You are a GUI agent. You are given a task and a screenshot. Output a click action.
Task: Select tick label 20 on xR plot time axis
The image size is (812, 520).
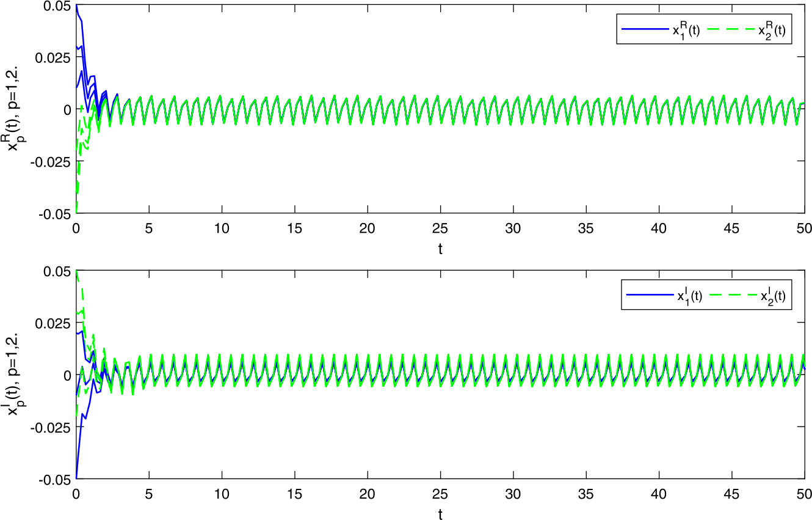click(x=368, y=227)
